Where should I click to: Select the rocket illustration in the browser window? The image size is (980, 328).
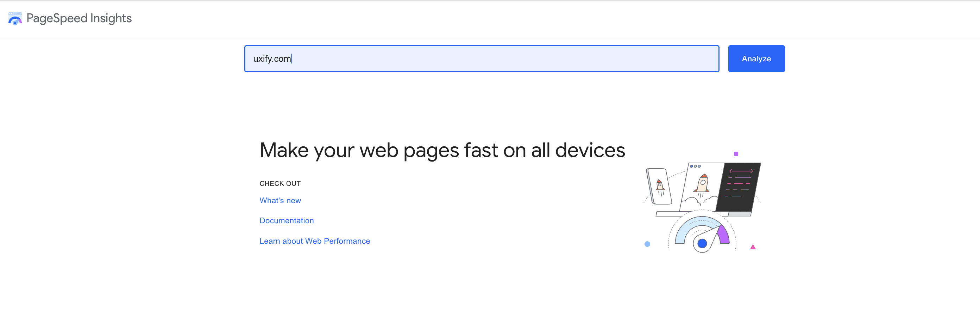pyautogui.click(x=702, y=183)
